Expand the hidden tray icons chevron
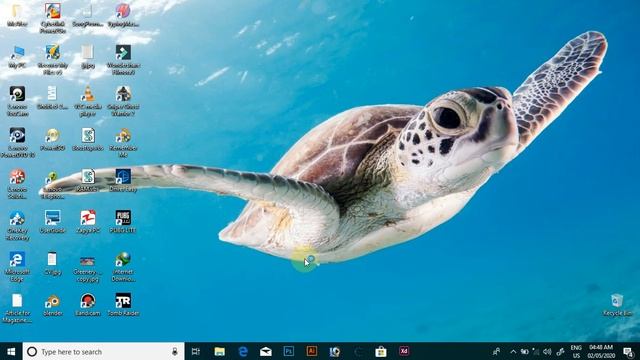The height and width of the screenshot is (360, 640). click(x=513, y=351)
